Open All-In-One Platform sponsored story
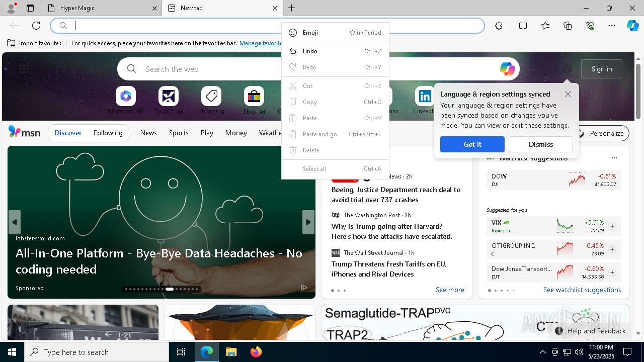This screenshot has height=362, width=644. [159, 261]
